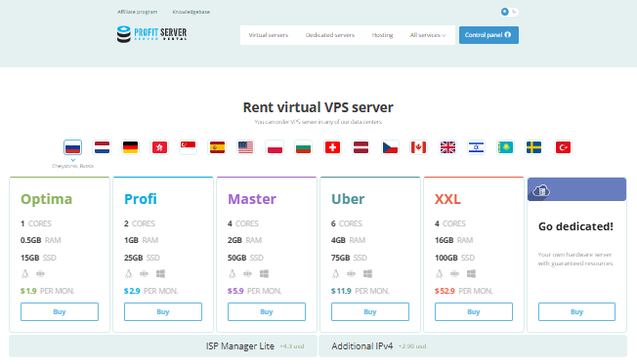
Task: Choose the Switzerland flag data center
Action: [332, 147]
